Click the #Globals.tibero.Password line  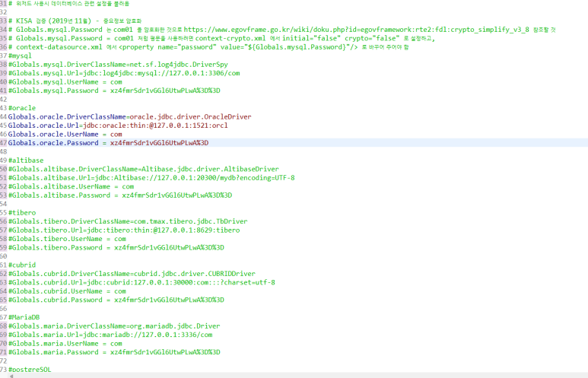pyautogui.click(x=116, y=247)
